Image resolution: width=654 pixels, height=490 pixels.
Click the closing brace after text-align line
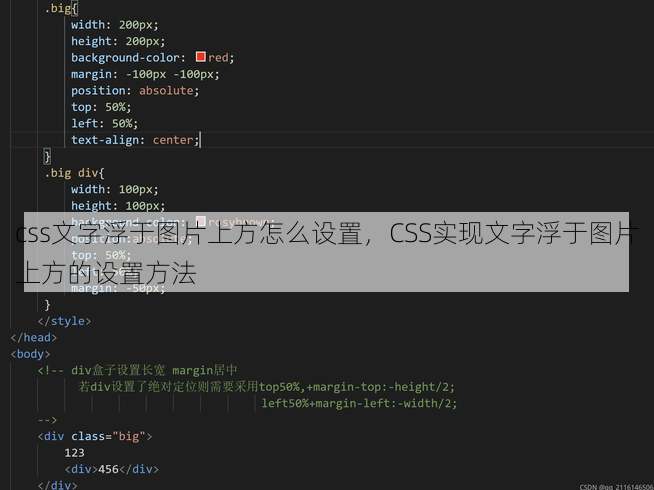coord(47,156)
